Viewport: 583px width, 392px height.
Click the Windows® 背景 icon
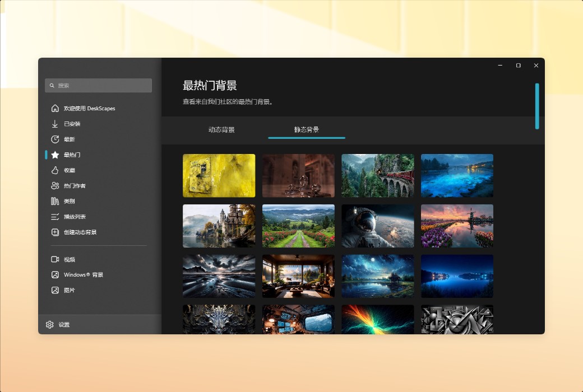coord(54,274)
